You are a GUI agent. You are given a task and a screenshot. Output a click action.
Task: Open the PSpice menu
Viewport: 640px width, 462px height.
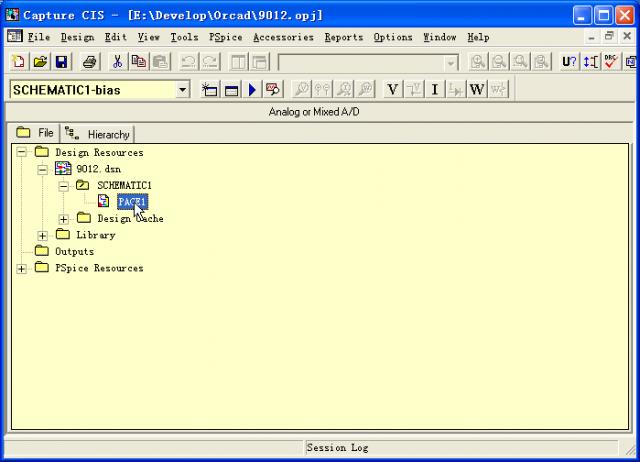225,37
